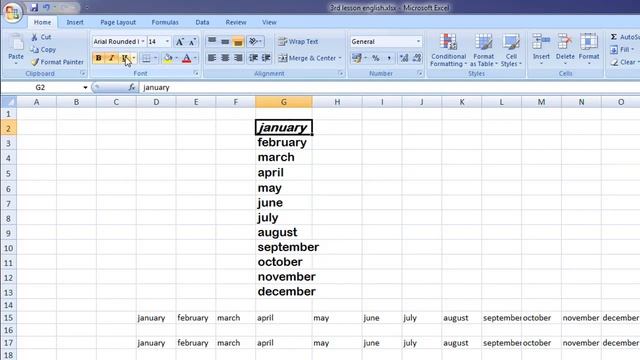
Task: Center text horizontally
Action: tap(225, 58)
